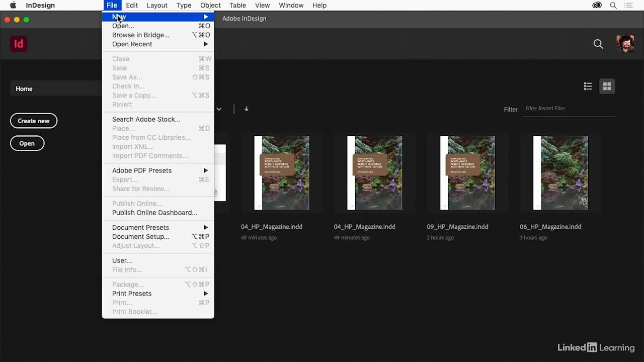The width and height of the screenshot is (644, 362).
Task: Open Spotlight search in menu bar
Action: [x=613, y=5]
